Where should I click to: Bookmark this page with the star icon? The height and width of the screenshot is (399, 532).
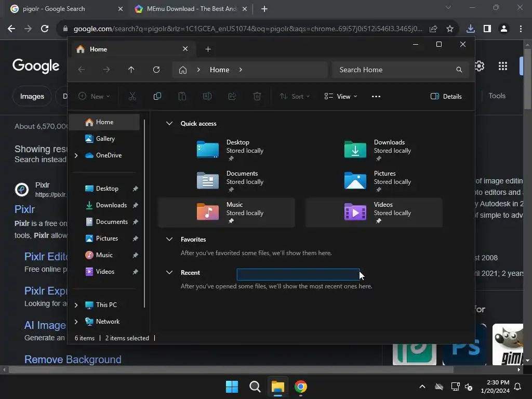[x=450, y=29]
